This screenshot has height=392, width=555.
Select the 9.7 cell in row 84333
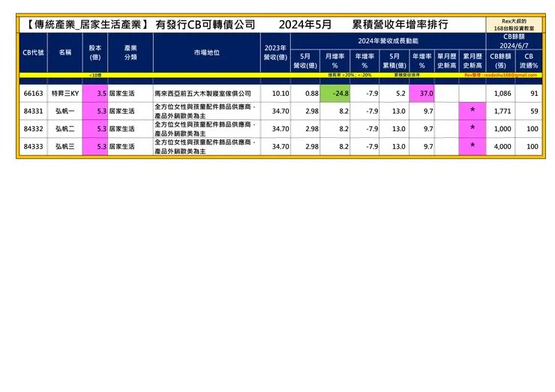[x=421, y=146]
